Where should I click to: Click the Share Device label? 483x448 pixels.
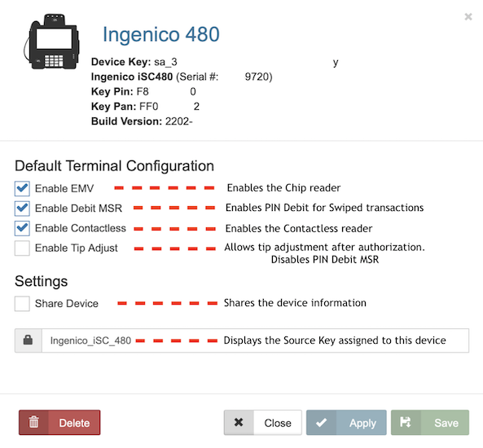[x=67, y=304]
